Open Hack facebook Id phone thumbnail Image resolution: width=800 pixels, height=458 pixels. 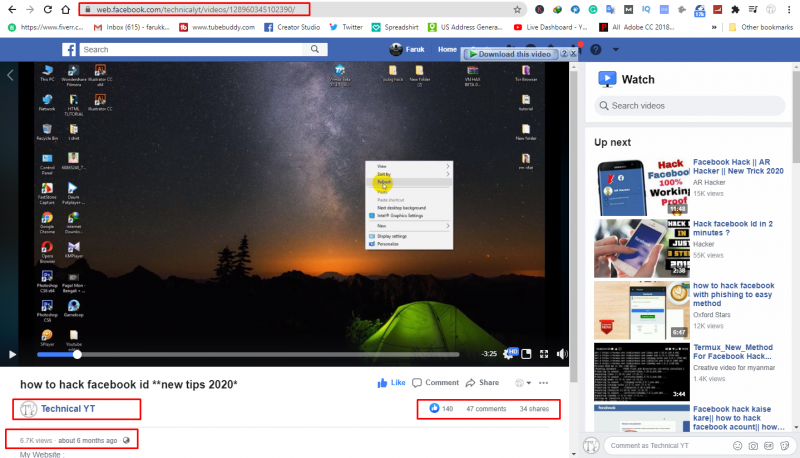point(641,248)
